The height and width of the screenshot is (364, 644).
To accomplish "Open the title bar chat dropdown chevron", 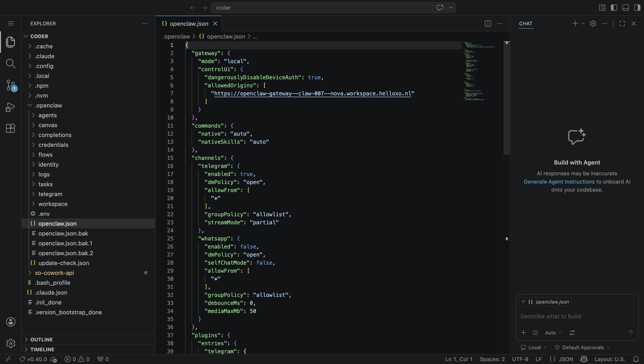I will click(x=451, y=8).
